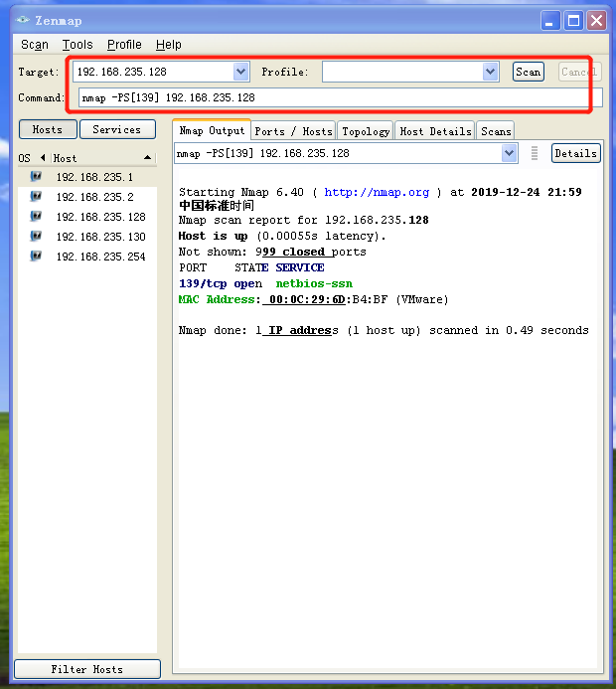
Task: Click the 'PORT STATE SERVICE' header line
Action: point(251,267)
